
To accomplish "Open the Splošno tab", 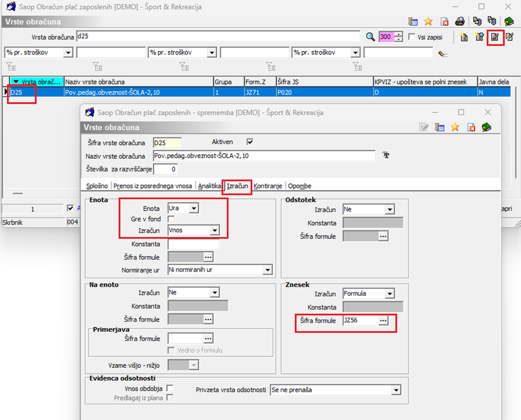I will coord(97,186).
